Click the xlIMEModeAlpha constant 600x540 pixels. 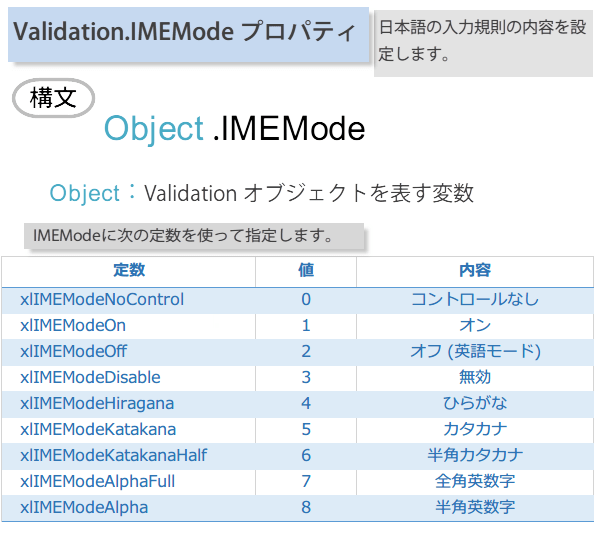(x=84, y=507)
